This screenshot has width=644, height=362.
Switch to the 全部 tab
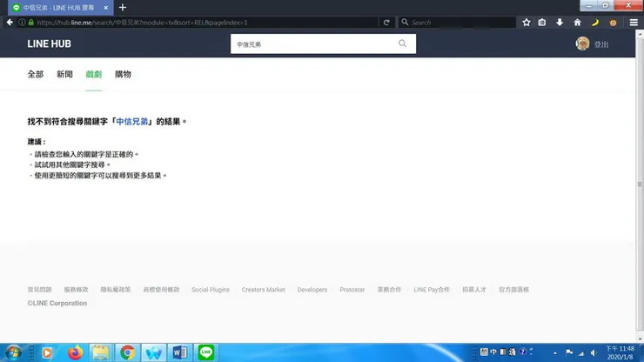pos(36,74)
